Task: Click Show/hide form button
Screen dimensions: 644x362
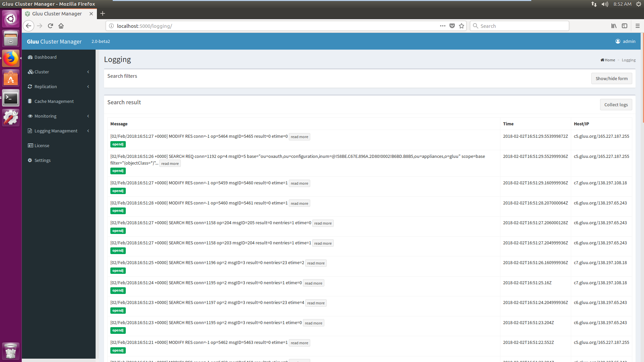Action: click(x=612, y=78)
